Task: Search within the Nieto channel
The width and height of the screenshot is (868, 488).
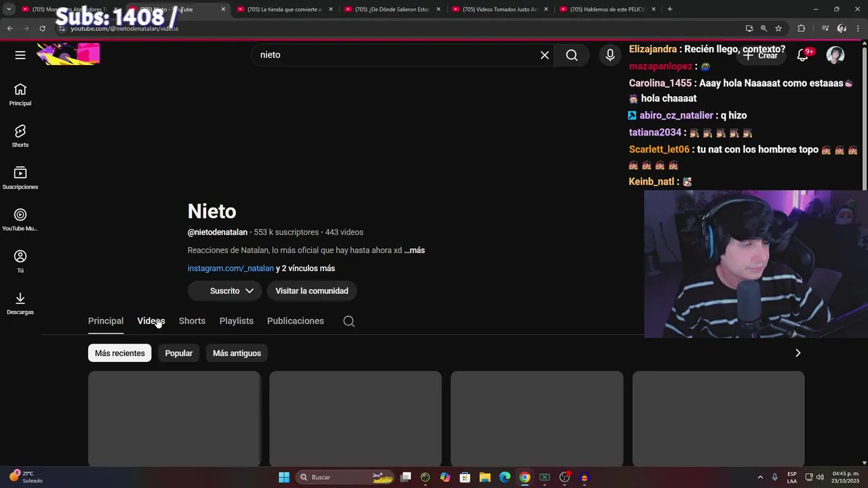Action: pyautogui.click(x=349, y=321)
